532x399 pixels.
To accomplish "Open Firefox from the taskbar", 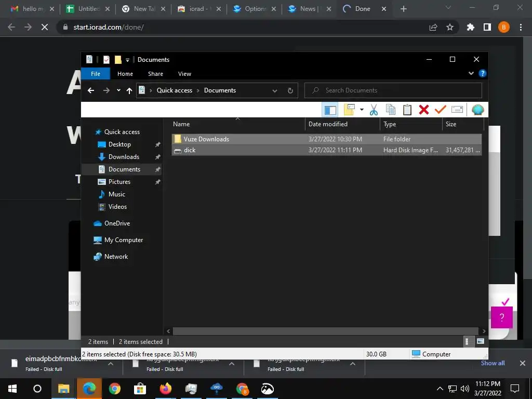I will pyautogui.click(x=166, y=389).
